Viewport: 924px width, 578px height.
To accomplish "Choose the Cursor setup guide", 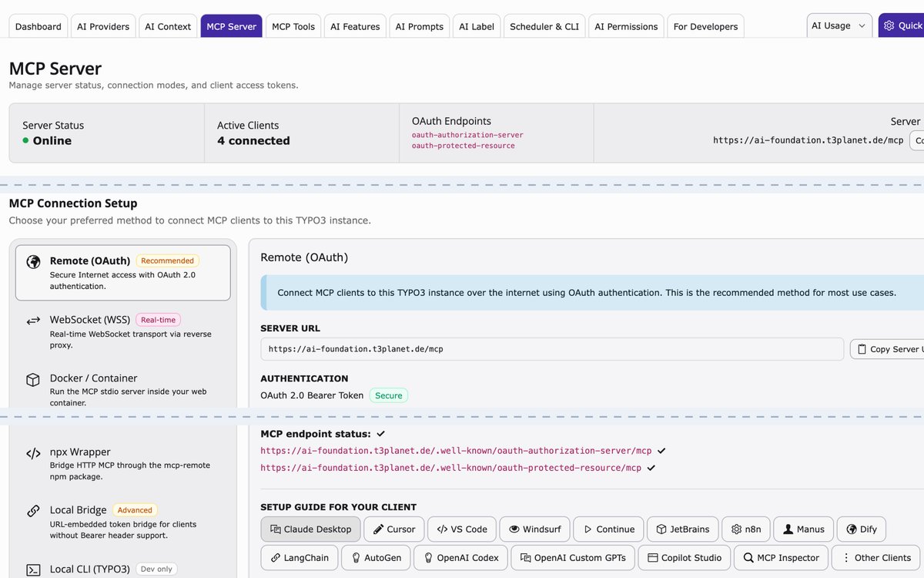I will coord(393,529).
